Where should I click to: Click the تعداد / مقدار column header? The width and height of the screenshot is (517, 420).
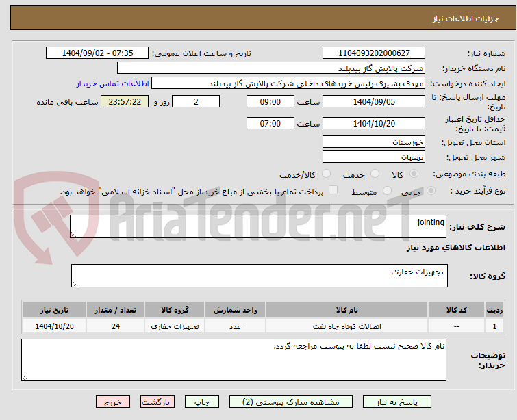click(116, 310)
